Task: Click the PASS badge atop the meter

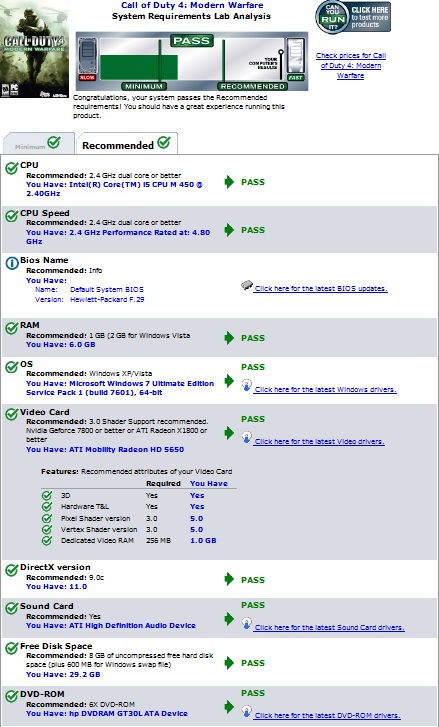Action: click(x=192, y=41)
